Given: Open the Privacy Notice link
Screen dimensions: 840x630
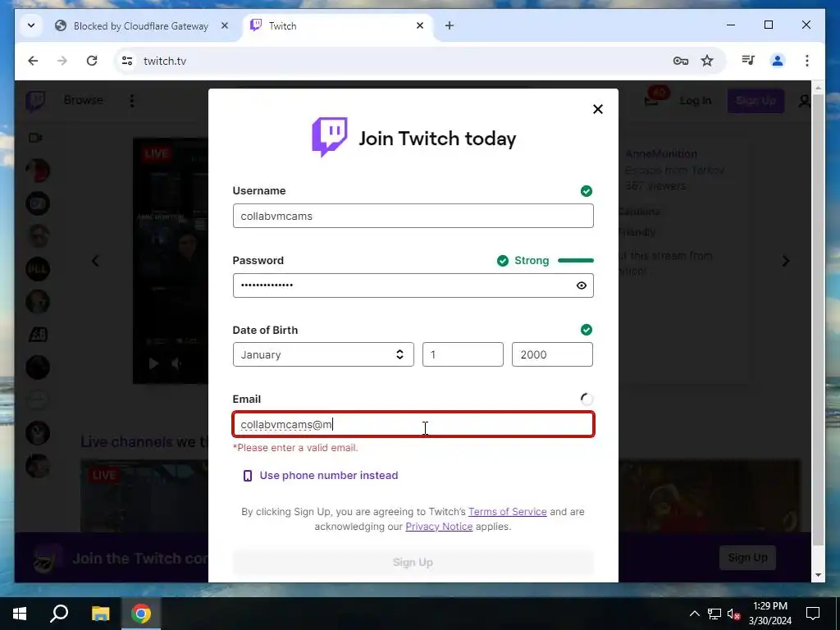Looking at the screenshot, I should coord(439,527).
